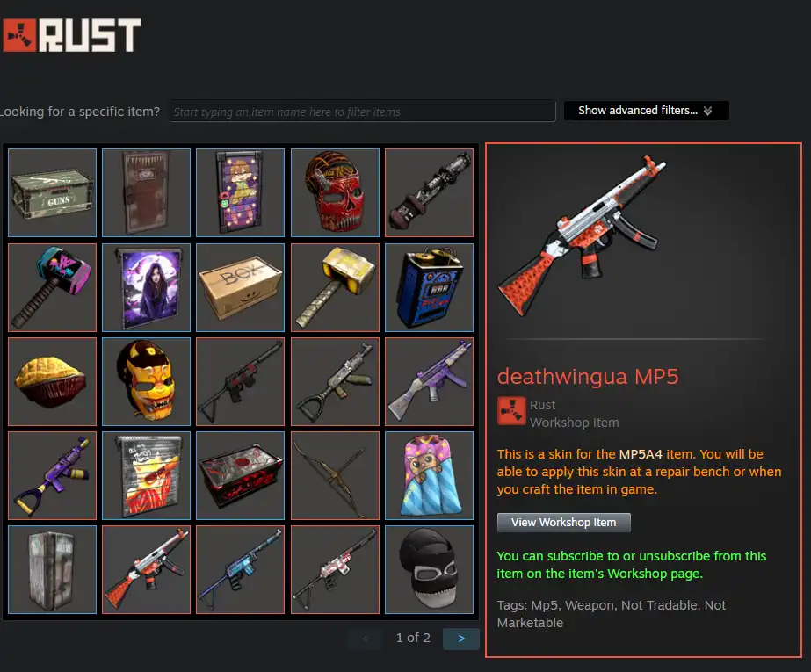Select the cardboard BOX storage skin

[x=241, y=287]
